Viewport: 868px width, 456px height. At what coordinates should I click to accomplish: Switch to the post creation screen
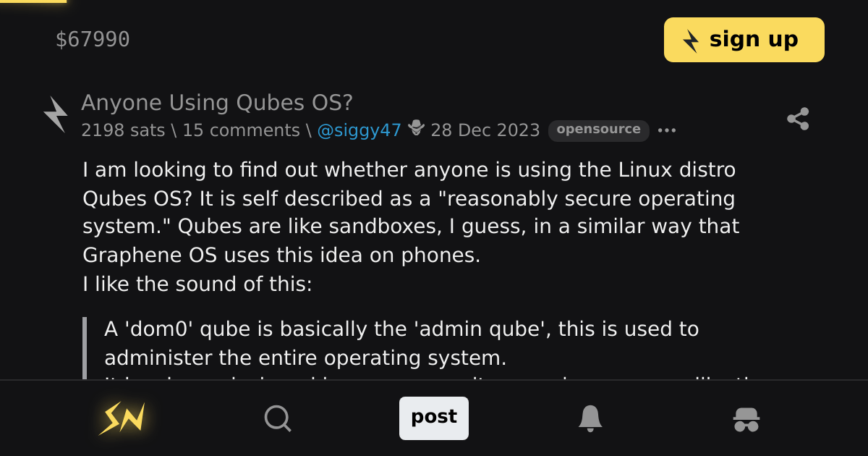point(434,418)
